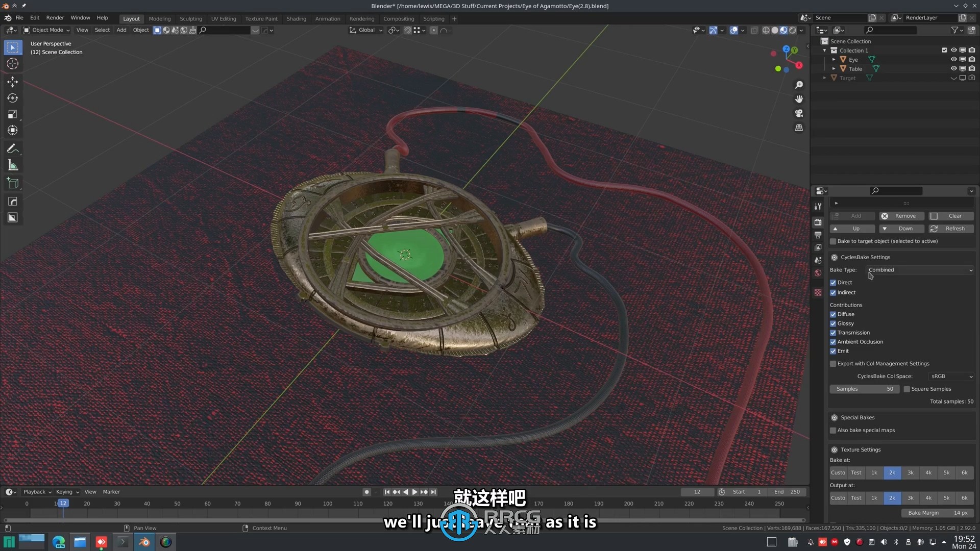
Task: Select Test Output at resolution
Action: click(x=856, y=498)
